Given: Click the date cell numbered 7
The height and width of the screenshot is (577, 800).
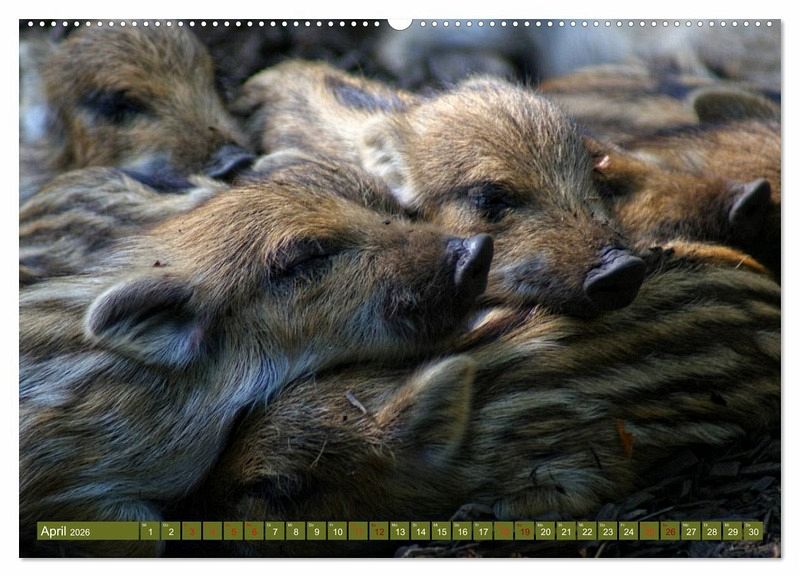Looking at the screenshot, I should click(x=275, y=531).
